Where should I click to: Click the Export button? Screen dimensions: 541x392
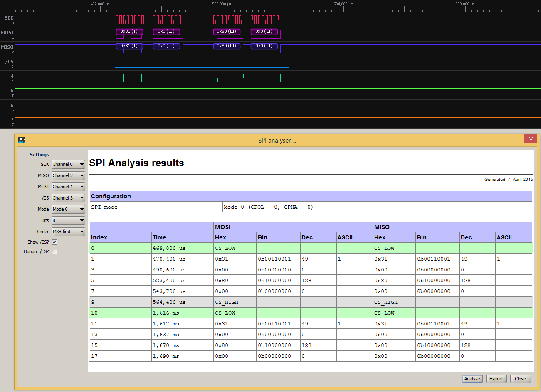tap(496, 379)
